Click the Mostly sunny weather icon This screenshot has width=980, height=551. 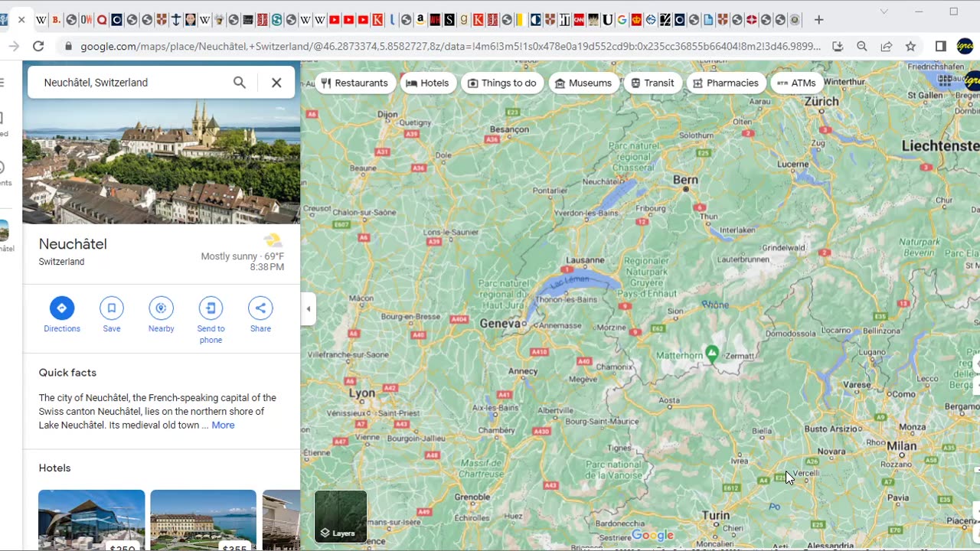pyautogui.click(x=273, y=241)
